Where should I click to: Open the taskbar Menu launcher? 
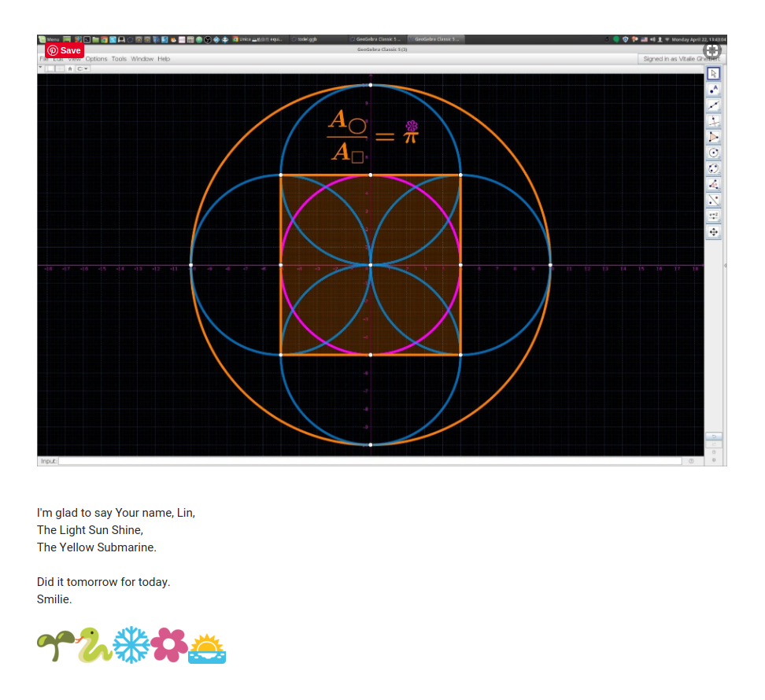(x=49, y=39)
